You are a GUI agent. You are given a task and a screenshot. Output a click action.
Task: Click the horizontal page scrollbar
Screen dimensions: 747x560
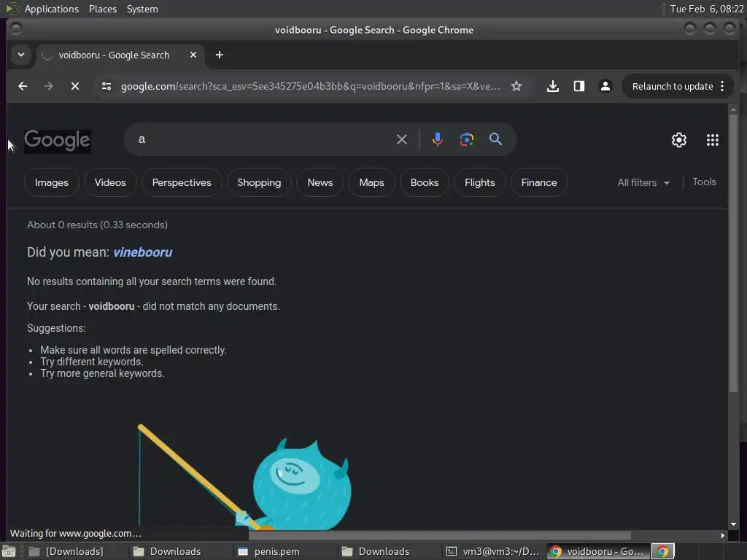tap(439, 535)
